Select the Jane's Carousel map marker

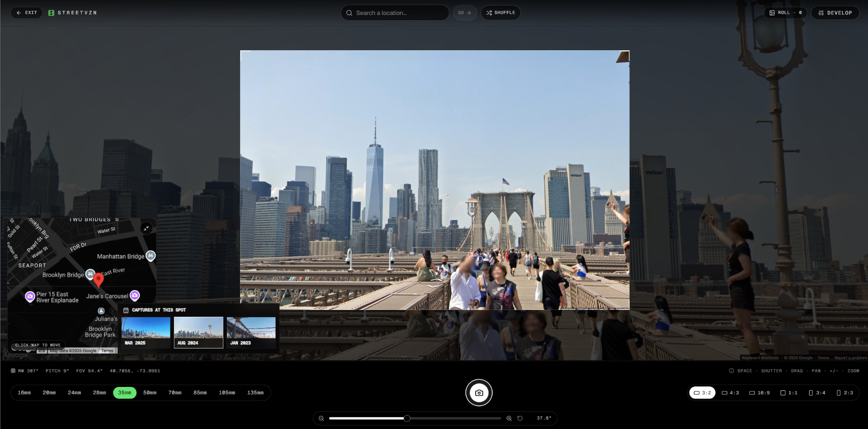(135, 296)
